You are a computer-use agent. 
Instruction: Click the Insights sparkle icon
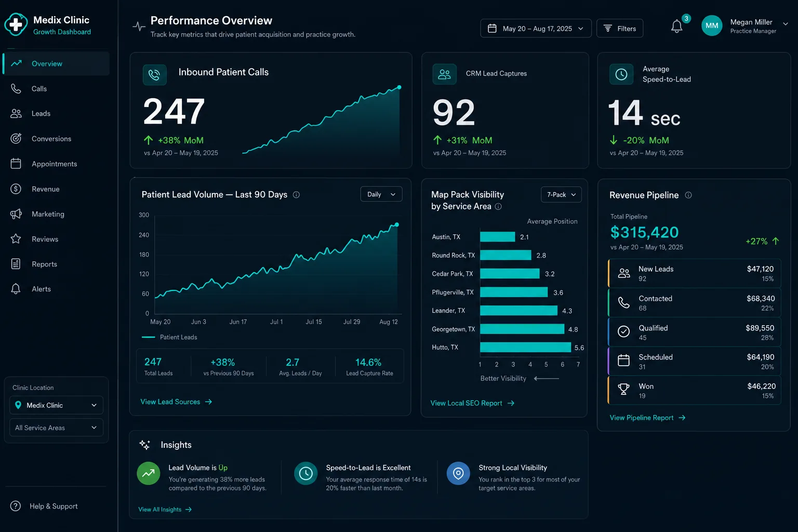coord(145,445)
